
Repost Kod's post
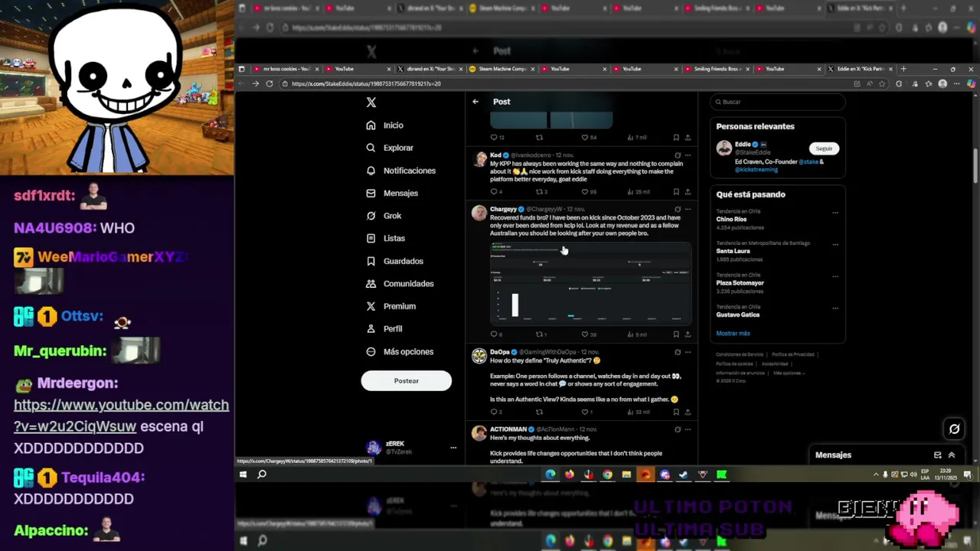click(x=540, y=192)
